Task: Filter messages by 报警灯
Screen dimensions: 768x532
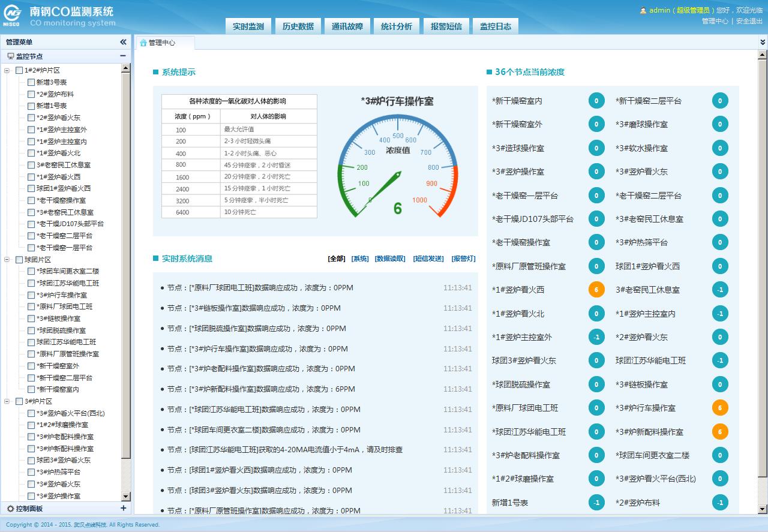Action: tap(463, 259)
